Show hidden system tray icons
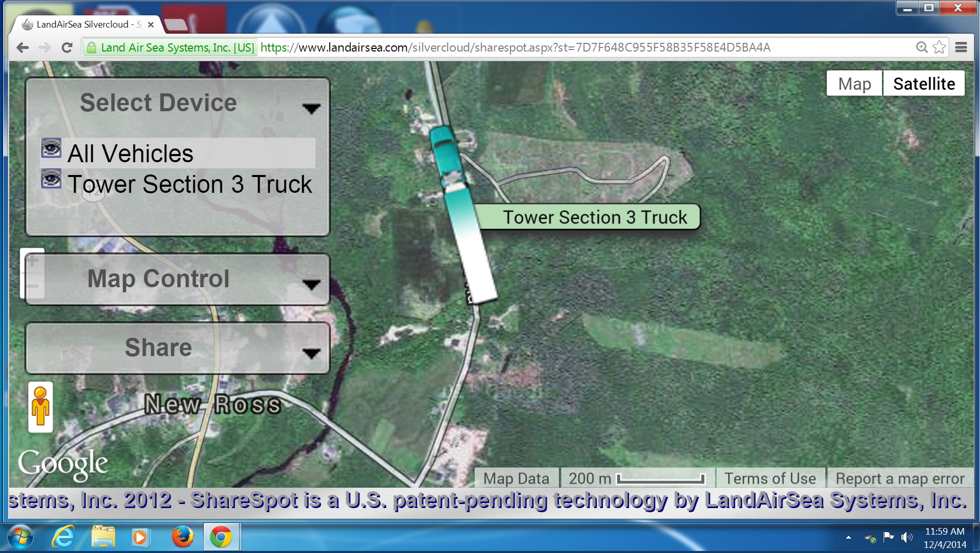This screenshot has width=980, height=553. coord(848,537)
